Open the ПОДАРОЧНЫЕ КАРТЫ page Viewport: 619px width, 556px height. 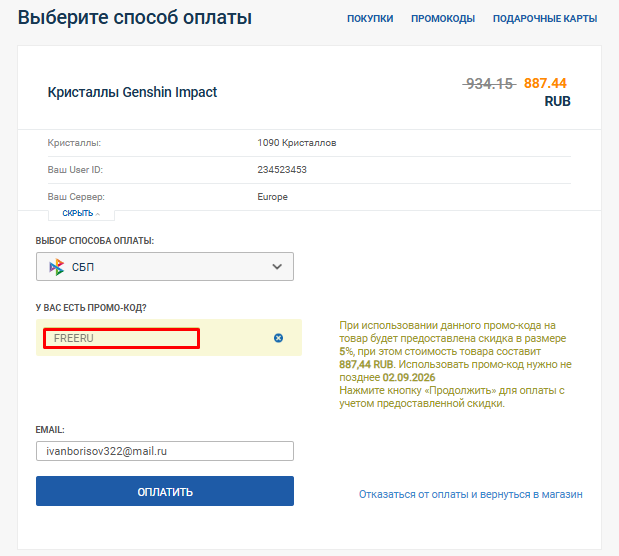[545, 19]
